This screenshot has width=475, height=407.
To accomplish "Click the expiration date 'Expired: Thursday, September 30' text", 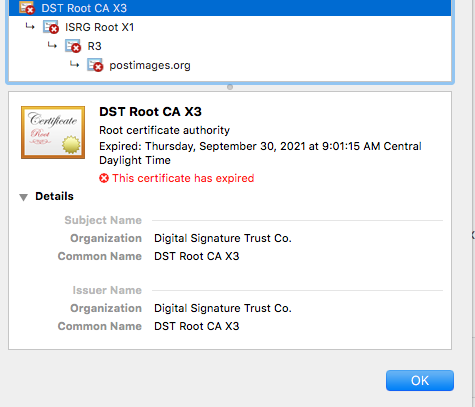I will click(260, 153).
